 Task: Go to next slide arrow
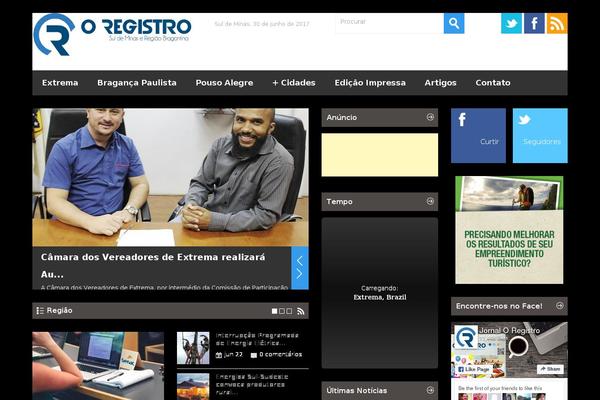300,274
